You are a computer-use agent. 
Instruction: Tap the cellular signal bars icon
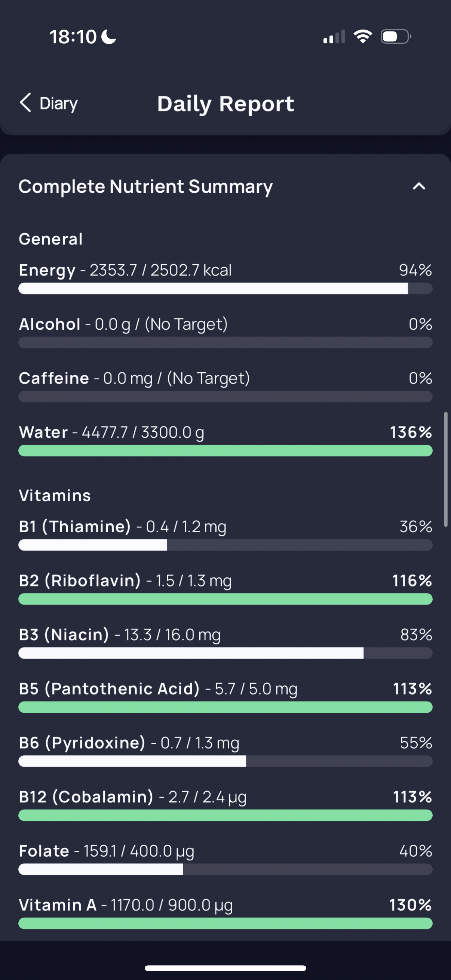(334, 37)
